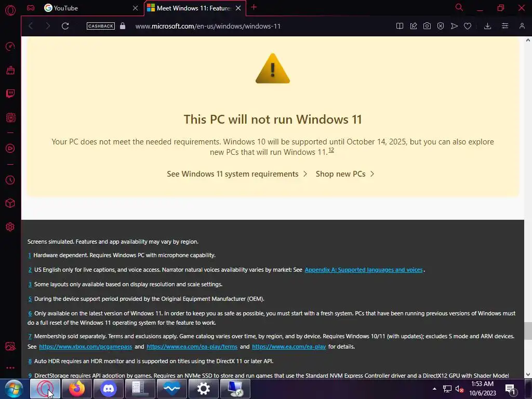Open the picture icon in sidebar

10,346
